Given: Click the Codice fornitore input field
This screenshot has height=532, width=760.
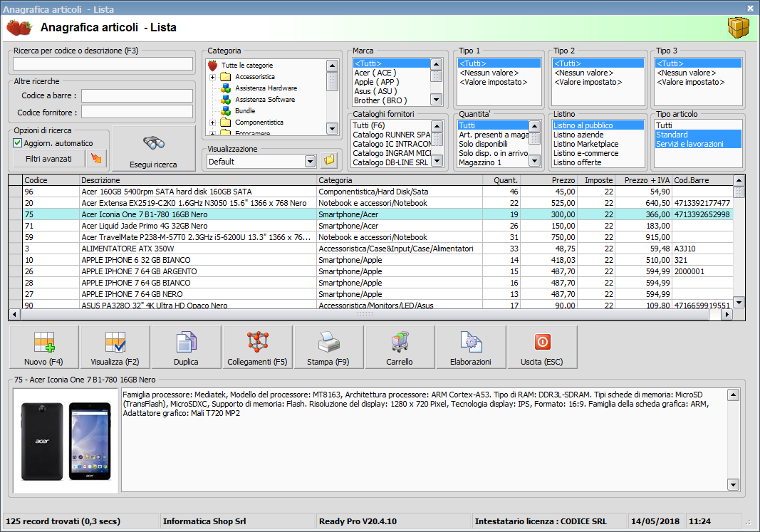Looking at the screenshot, I should (x=137, y=112).
